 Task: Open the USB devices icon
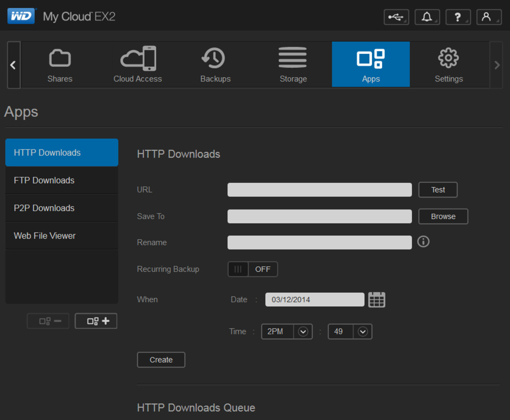pyautogui.click(x=396, y=17)
